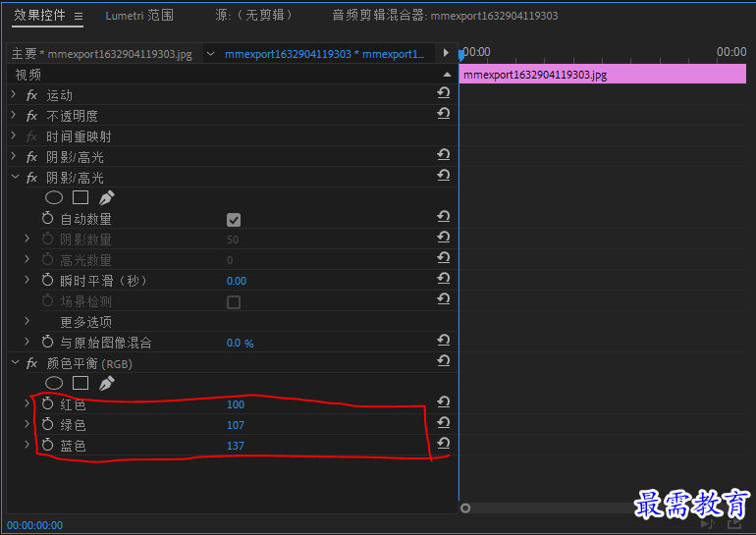Expand the 不透明度 effect
Image resolution: width=756 pixels, height=535 pixels.
pyautogui.click(x=14, y=115)
